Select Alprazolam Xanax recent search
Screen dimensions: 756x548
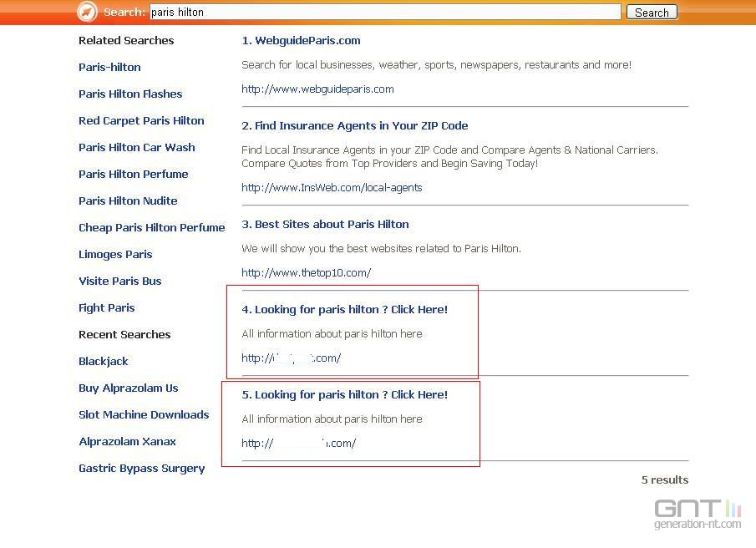127,441
